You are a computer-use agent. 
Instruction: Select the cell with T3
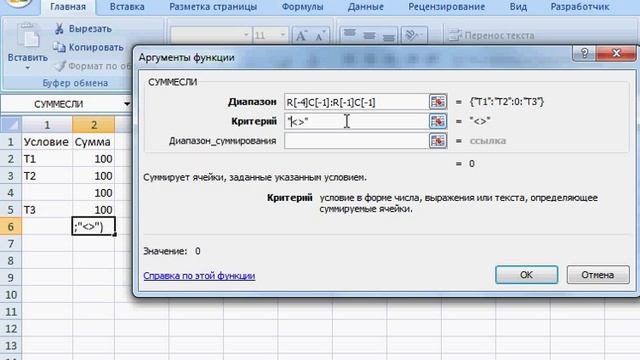pyautogui.click(x=47, y=210)
